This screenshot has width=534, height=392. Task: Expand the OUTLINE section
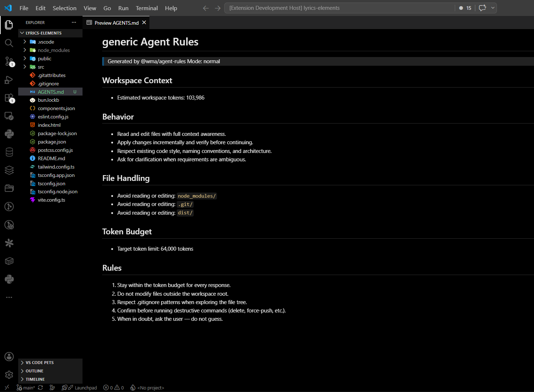pyautogui.click(x=50, y=371)
